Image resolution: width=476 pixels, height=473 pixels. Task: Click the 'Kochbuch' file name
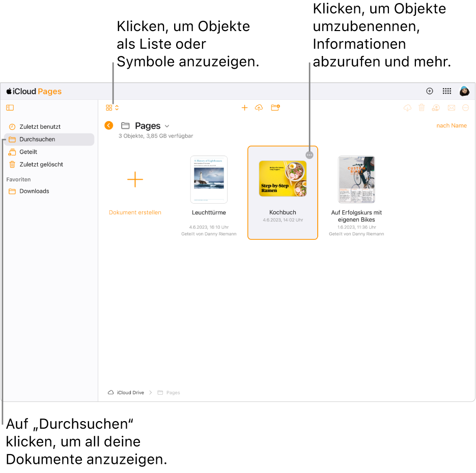click(283, 212)
